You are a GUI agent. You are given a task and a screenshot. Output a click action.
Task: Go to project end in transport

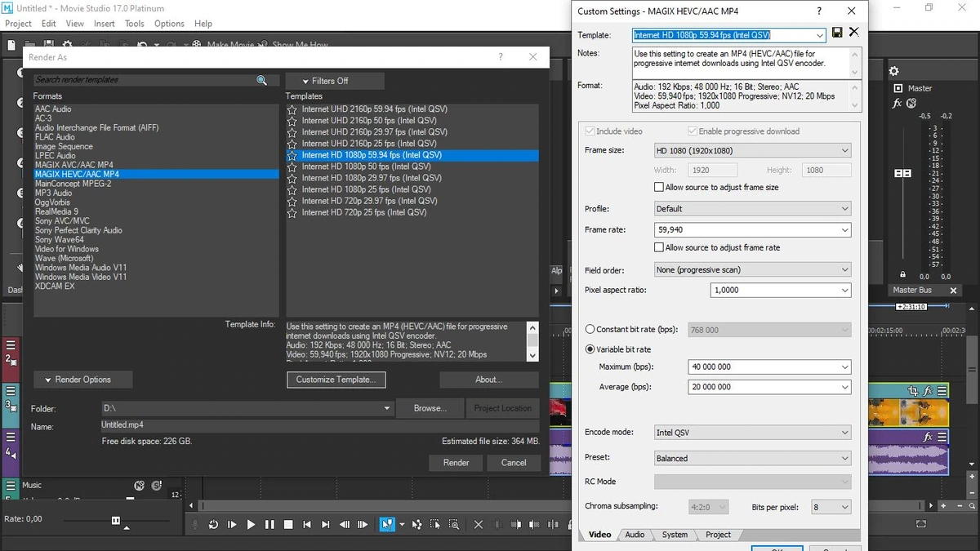(x=325, y=525)
